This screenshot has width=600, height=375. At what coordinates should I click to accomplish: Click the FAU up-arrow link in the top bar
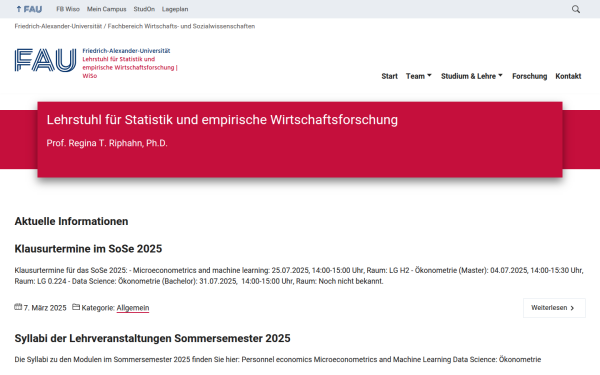pos(29,9)
